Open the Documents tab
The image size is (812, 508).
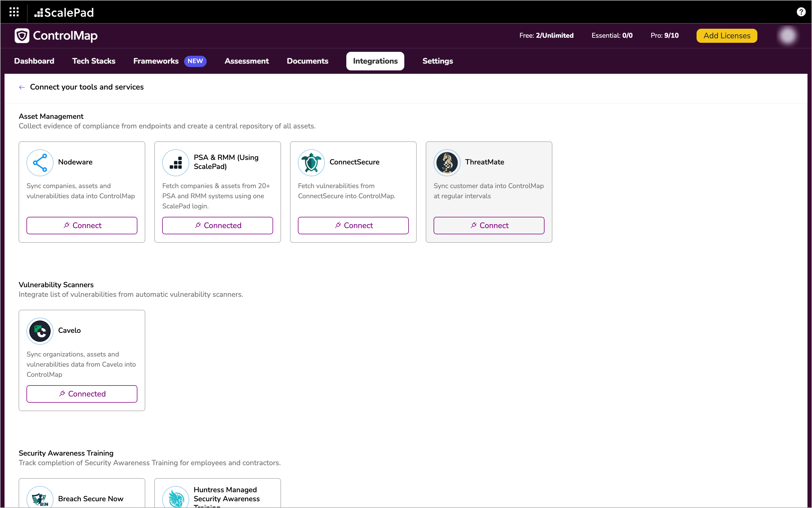pos(307,61)
